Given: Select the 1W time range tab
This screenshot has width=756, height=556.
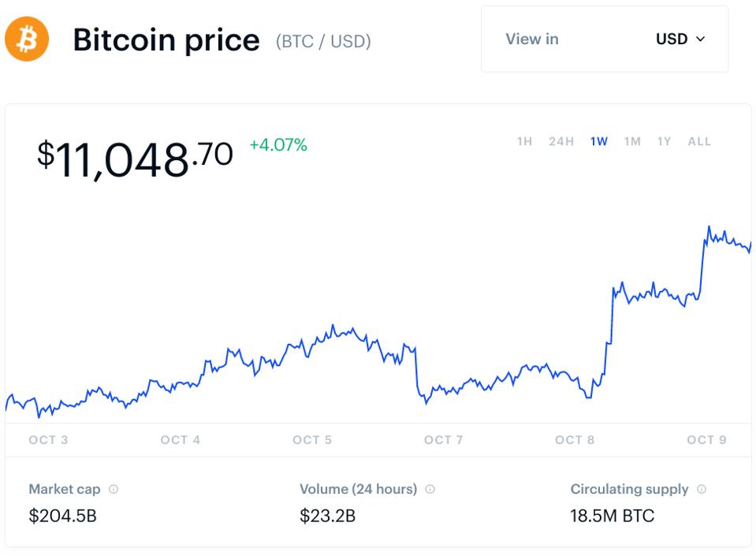Looking at the screenshot, I should [x=599, y=142].
